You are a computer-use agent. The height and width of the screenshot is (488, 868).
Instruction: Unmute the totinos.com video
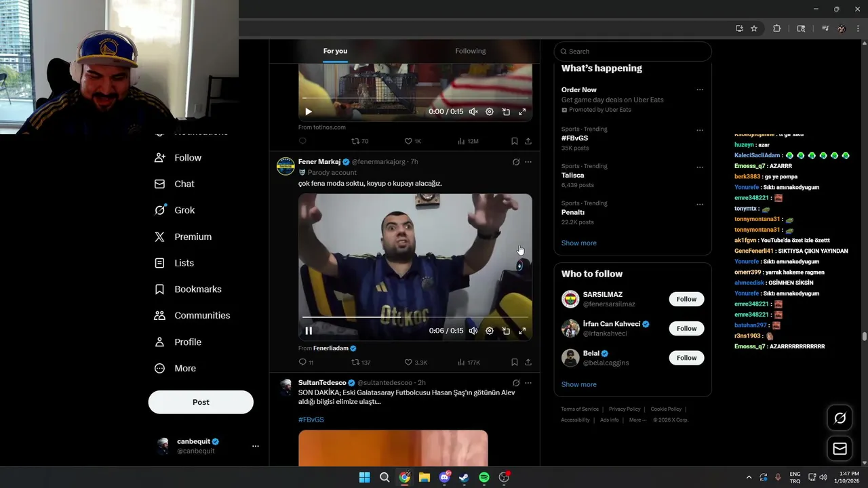click(x=473, y=112)
